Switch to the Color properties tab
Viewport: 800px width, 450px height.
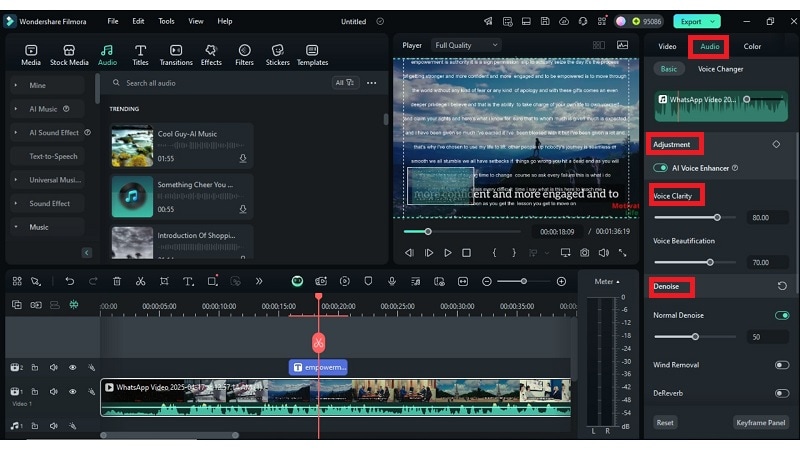click(752, 46)
